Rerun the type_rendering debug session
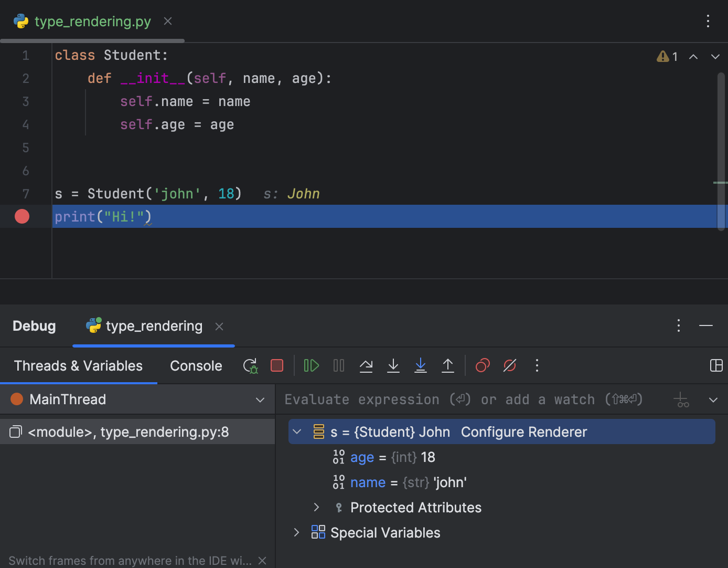Image resolution: width=728 pixels, height=568 pixels. click(x=250, y=365)
